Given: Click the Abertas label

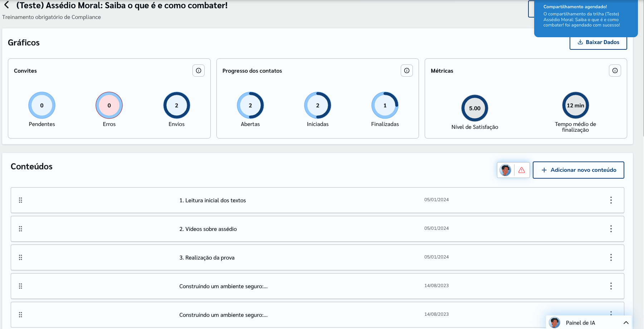Looking at the screenshot, I should tap(250, 124).
